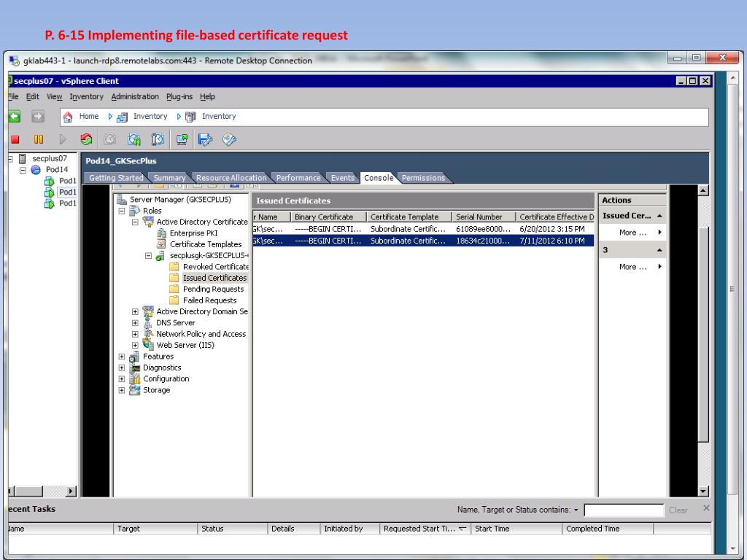Viewport: 747px width, 560px height.
Task: Select the Certificate Templates icon
Action: [161, 244]
